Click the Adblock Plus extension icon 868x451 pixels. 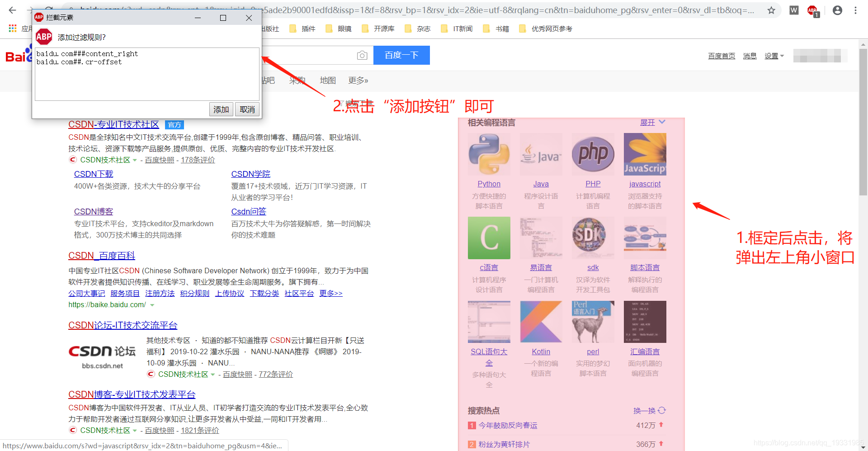coord(813,10)
